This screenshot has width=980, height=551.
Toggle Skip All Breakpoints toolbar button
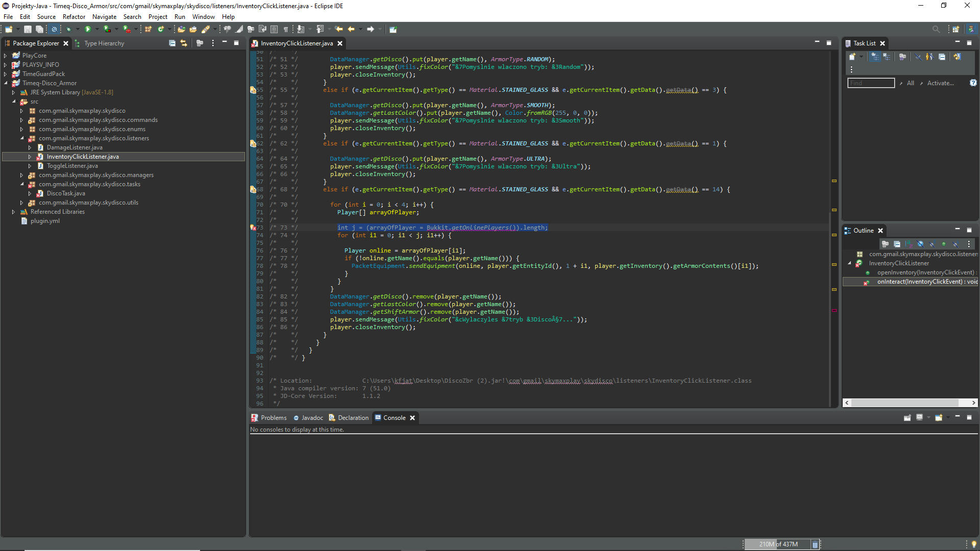coord(54,30)
